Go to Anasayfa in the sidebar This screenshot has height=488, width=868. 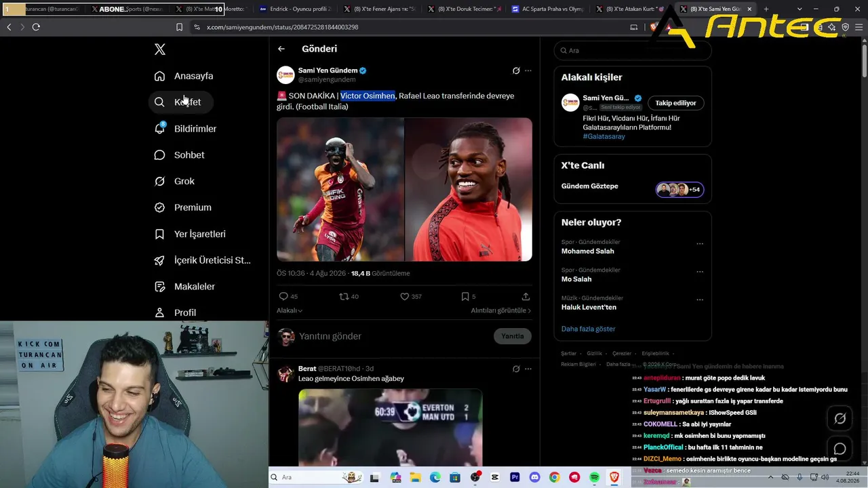[184, 76]
